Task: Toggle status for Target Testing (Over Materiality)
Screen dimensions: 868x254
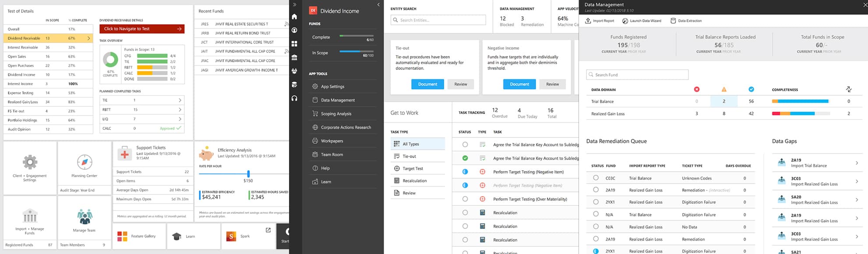Action: click(x=465, y=199)
